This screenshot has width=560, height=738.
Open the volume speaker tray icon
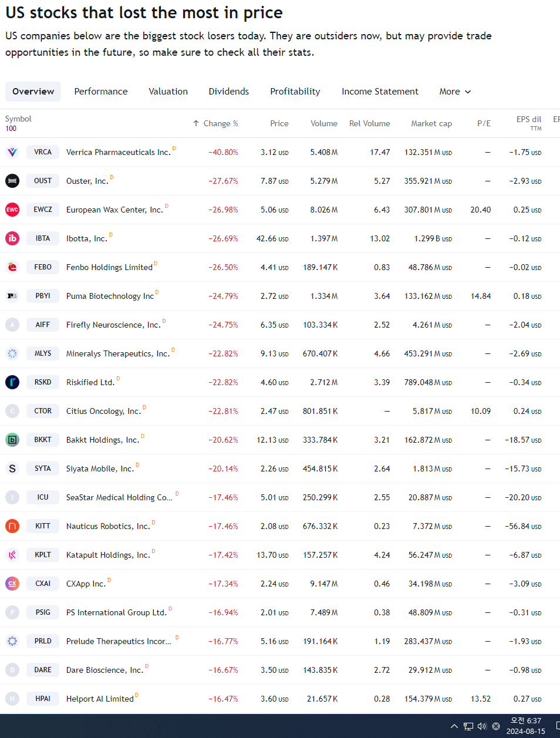[482, 726]
